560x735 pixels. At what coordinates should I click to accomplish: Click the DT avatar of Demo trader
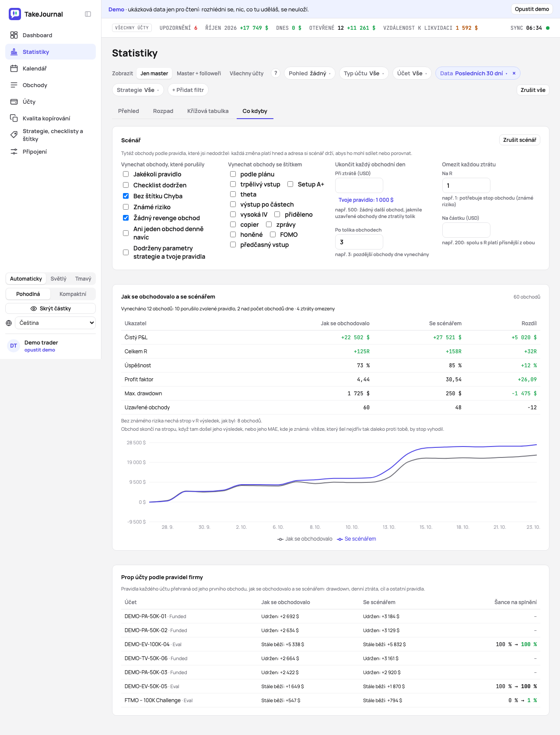click(x=14, y=346)
